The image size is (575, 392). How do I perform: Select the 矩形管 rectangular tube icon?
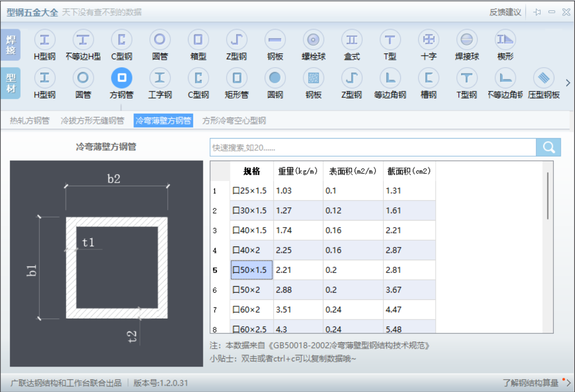pos(237,78)
